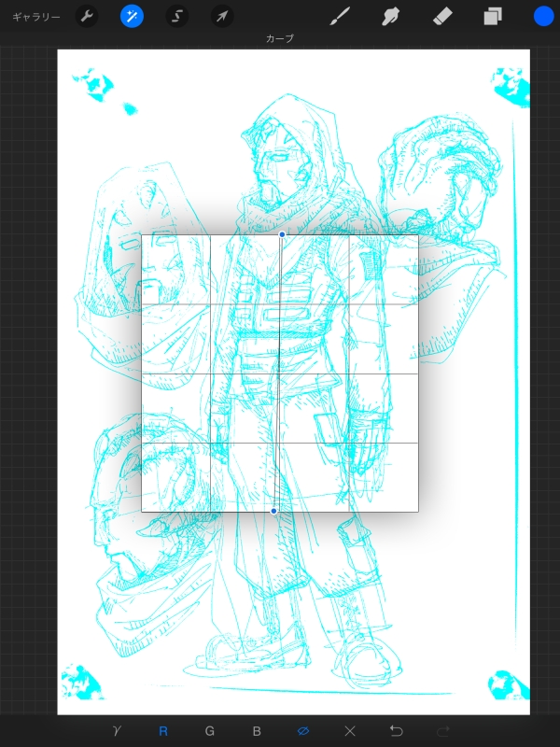Choose the B blue channel
The height and width of the screenshot is (747, 560).
[x=257, y=731]
